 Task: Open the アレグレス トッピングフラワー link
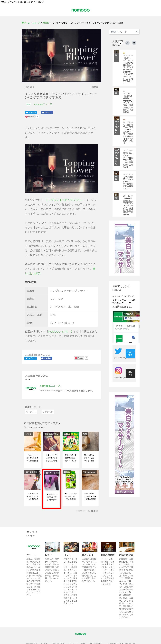pyautogui.click(x=65, y=200)
